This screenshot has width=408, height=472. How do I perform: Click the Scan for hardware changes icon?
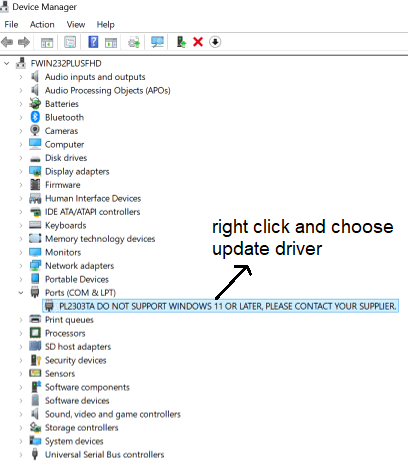tap(157, 42)
